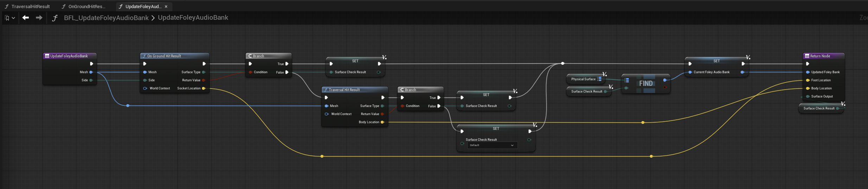Close the UpdateFoleyAud tab
Image resolution: width=868 pixels, height=189 pixels.
166,7
